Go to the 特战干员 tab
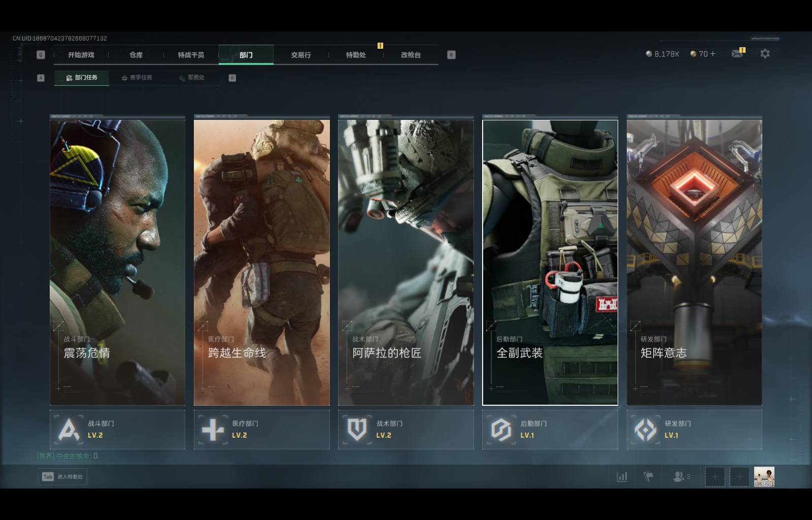The height and width of the screenshot is (520, 812). pyautogui.click(x=191, y=55)
